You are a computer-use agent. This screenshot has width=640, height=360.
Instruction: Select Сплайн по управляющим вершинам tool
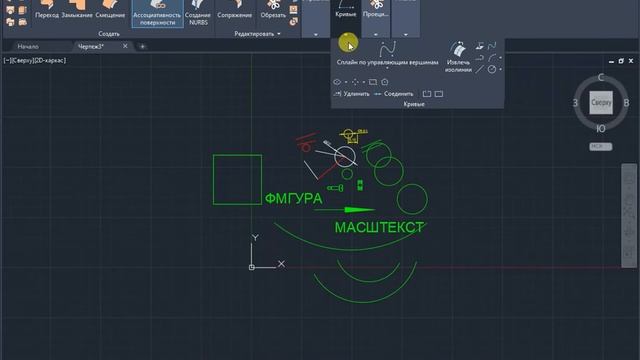[387, 53]
